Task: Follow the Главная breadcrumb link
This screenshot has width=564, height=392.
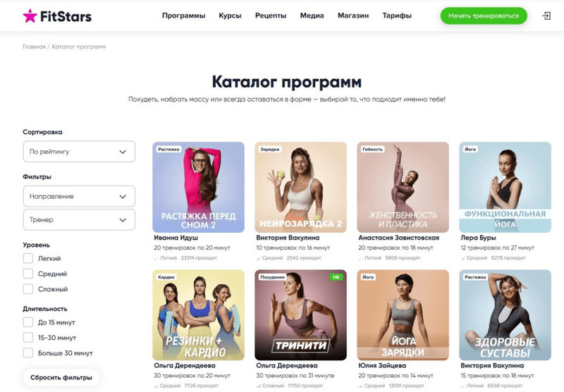Action: coord(34,47)
